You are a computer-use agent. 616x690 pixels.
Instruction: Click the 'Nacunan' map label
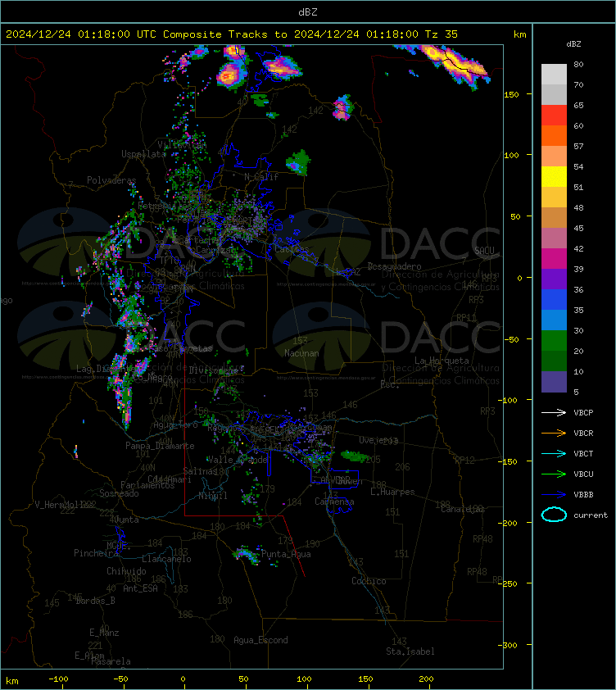[x=301, y=353]
